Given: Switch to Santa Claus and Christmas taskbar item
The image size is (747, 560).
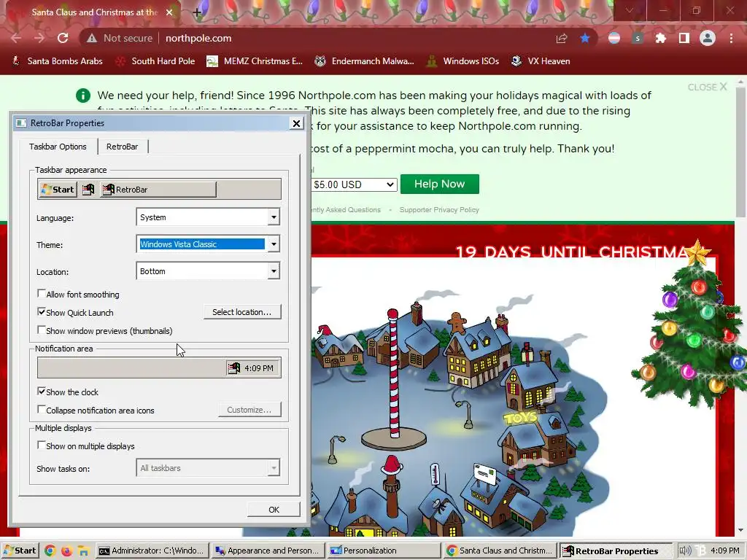Looking at the screenshot, I should (x=499, y=551).
